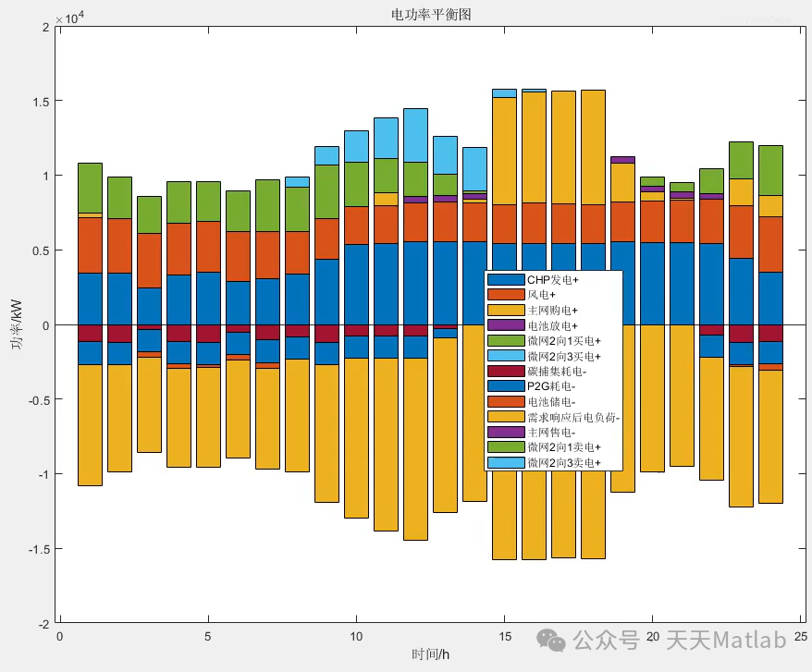Click the 微网2向1买电+ legend label
The image size is (812, 672).
coord(564,341)
